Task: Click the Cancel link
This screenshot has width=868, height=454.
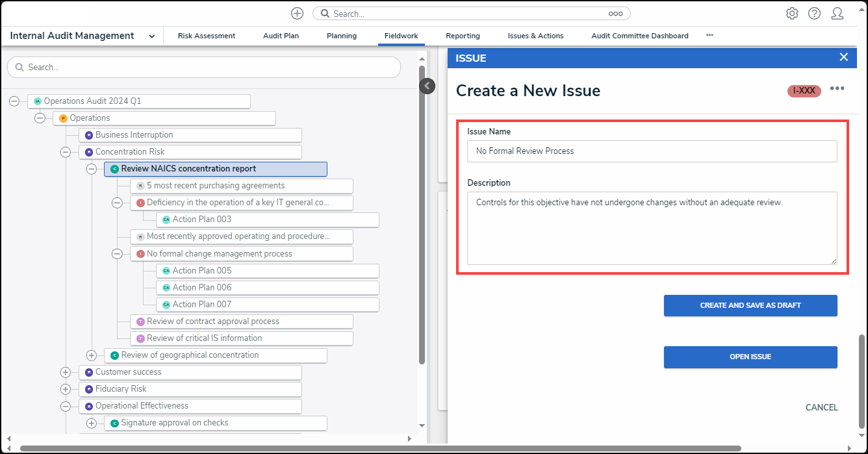Action: [x=821, y=407]
